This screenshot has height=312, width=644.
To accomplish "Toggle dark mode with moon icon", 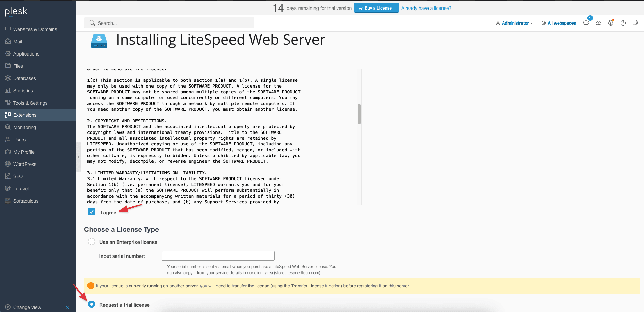I will click(635, 23).
